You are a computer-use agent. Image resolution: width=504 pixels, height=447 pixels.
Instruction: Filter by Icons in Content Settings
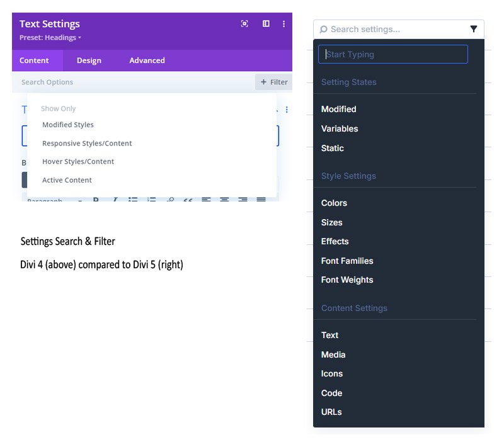(332, 374)
